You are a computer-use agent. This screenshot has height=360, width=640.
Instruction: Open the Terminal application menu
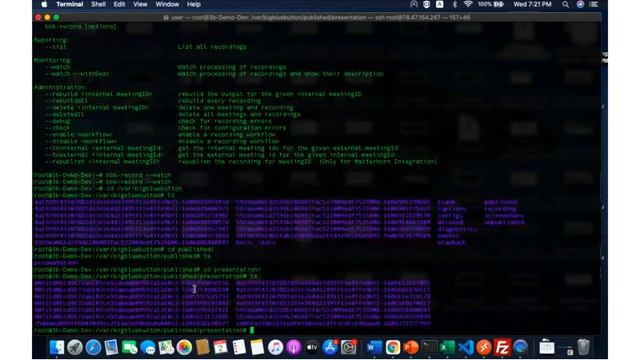coord(70,4)
